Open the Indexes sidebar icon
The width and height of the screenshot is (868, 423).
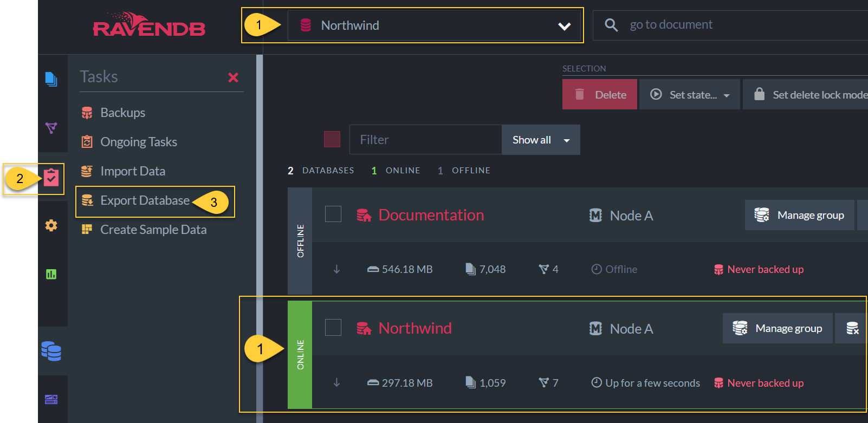51,128
